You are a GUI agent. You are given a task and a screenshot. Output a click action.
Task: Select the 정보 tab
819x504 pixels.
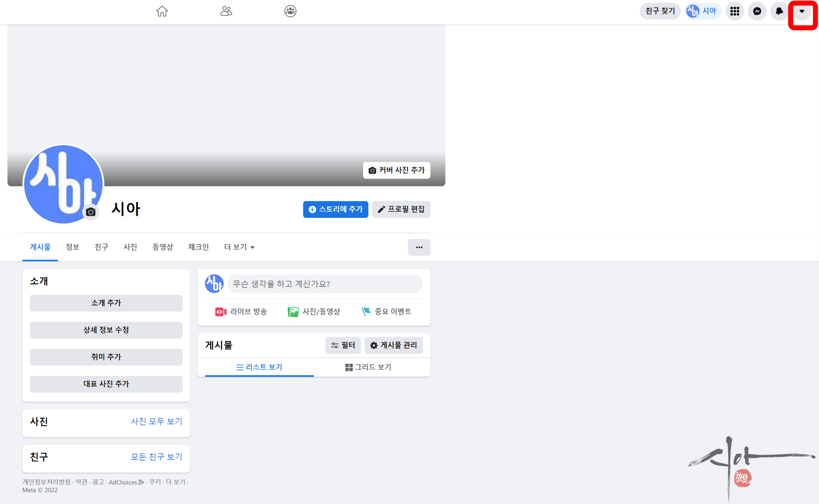click(x=72, y=247)
